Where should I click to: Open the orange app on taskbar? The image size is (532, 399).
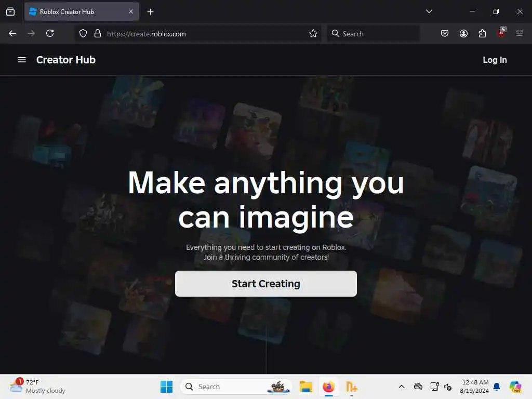[x=352, y=387]
